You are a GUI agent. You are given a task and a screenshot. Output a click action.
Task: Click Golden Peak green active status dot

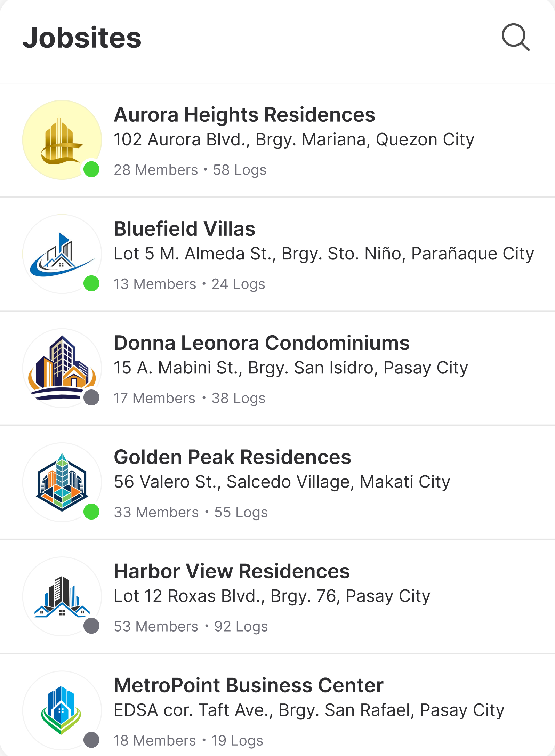(x=91, y=512)
